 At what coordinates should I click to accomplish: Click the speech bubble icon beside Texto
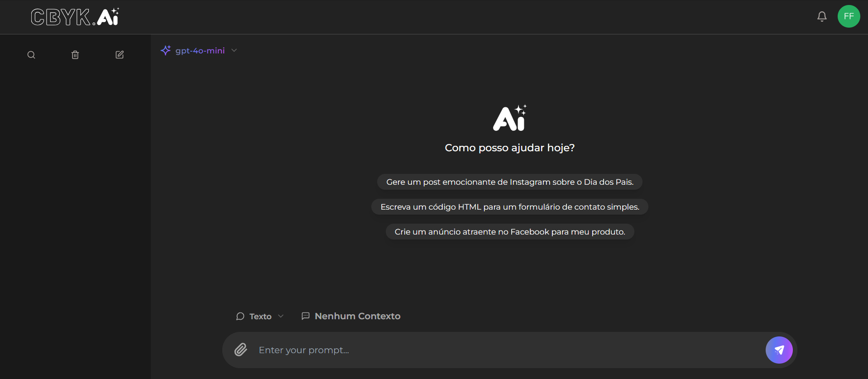[240, 316]
